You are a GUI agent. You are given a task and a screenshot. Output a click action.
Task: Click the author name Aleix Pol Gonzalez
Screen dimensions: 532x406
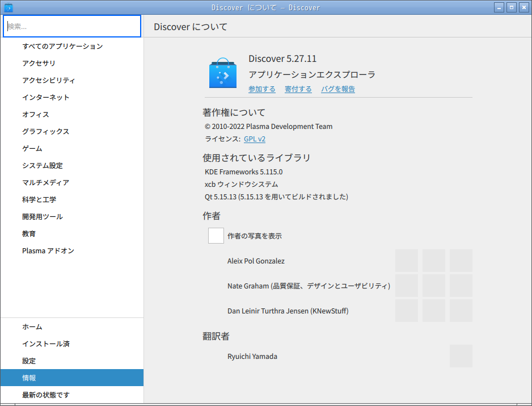[x=256, y=261]
